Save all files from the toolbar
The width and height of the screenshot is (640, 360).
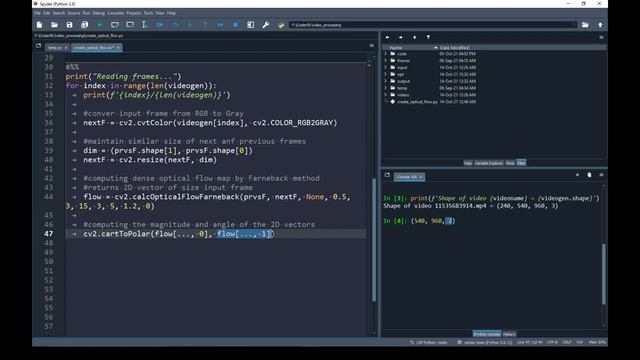click(84, 25)
